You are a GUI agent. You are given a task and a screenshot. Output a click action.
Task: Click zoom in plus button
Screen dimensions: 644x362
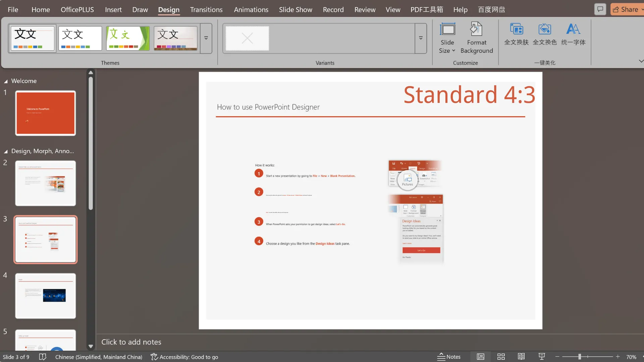(x=618, y=357)
